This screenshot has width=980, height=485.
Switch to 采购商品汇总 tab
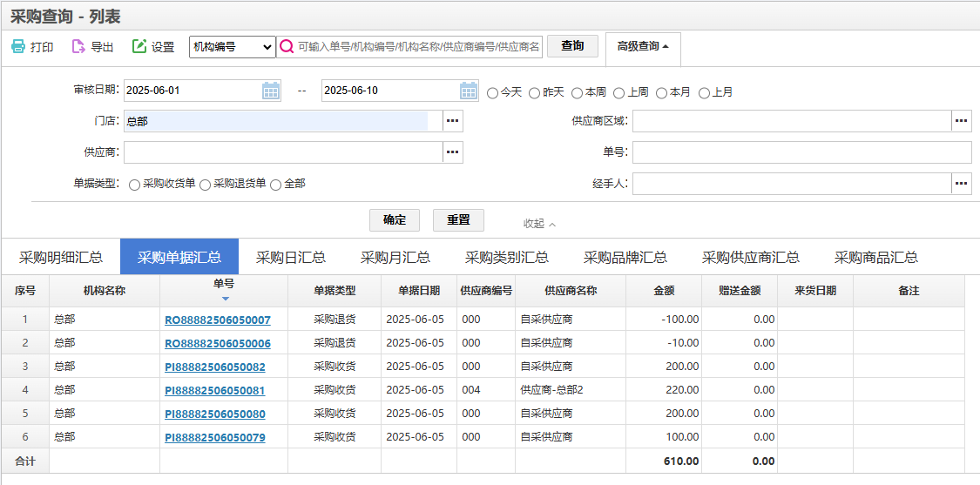(876, 257)
